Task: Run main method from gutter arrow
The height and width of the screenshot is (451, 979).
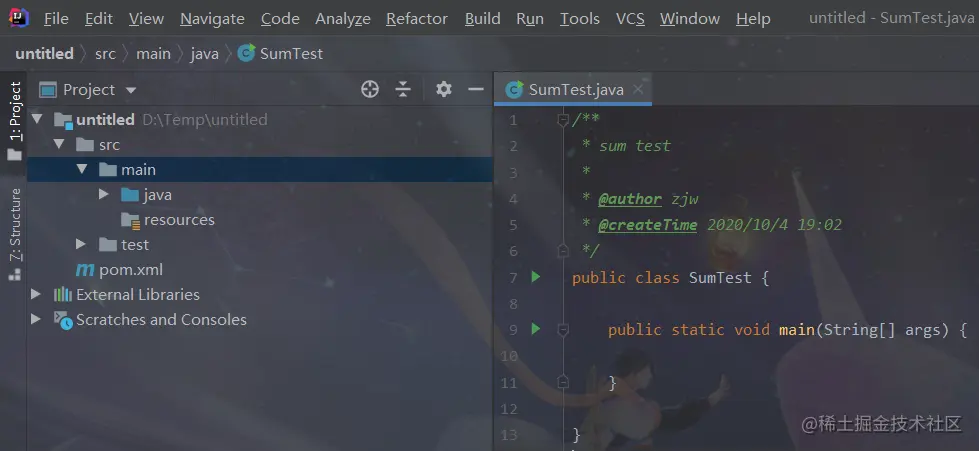Action: pos(536,329)
